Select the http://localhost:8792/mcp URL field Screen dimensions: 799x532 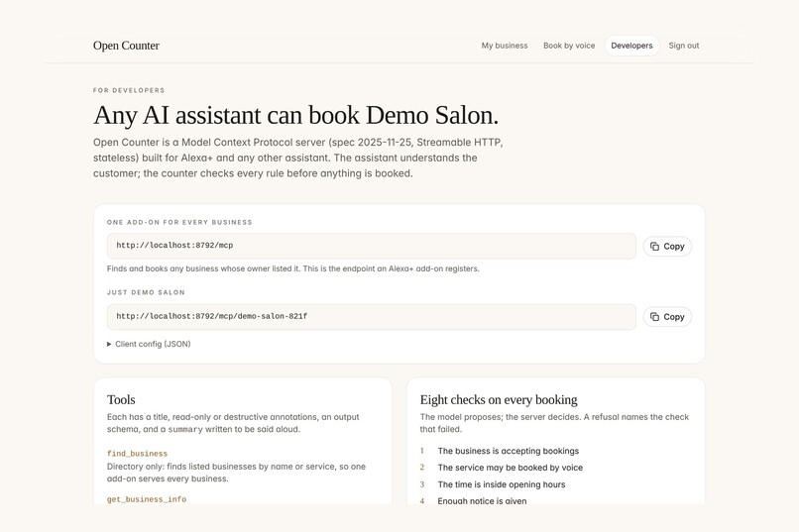(372, 246)
